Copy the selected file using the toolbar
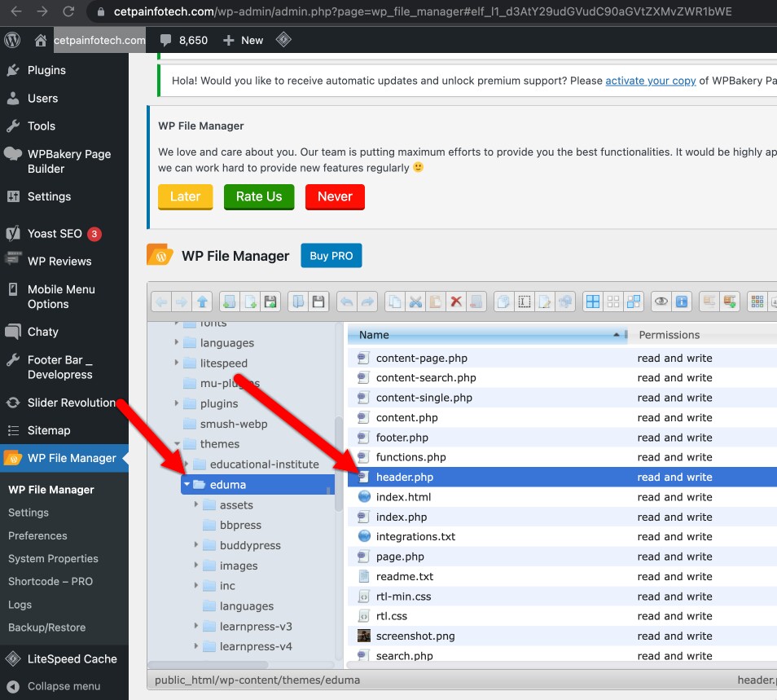The image size is (777, 700). pyautogui.click(x=396, y=301)
